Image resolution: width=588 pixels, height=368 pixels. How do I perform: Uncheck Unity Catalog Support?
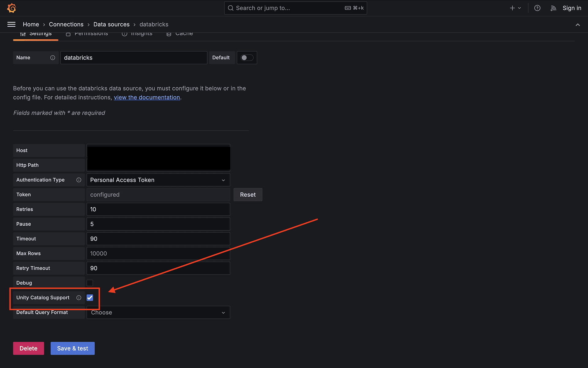[x=90, y=297]
